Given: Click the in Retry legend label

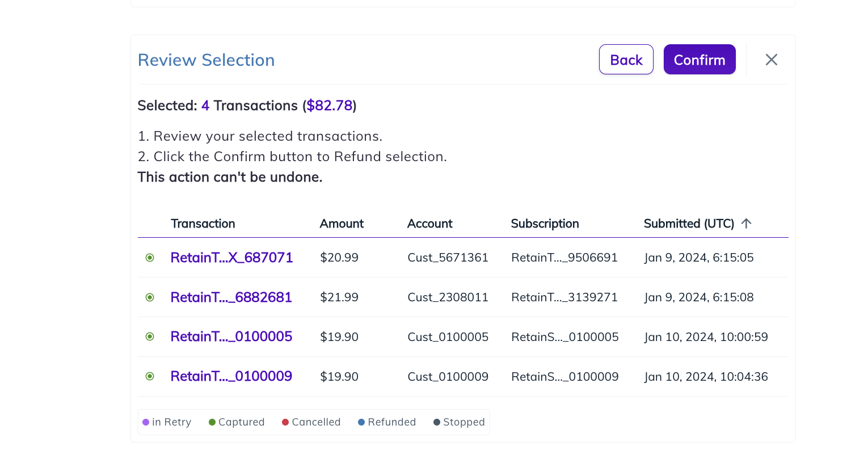Looking at the screenshot, I should [171, 422].
